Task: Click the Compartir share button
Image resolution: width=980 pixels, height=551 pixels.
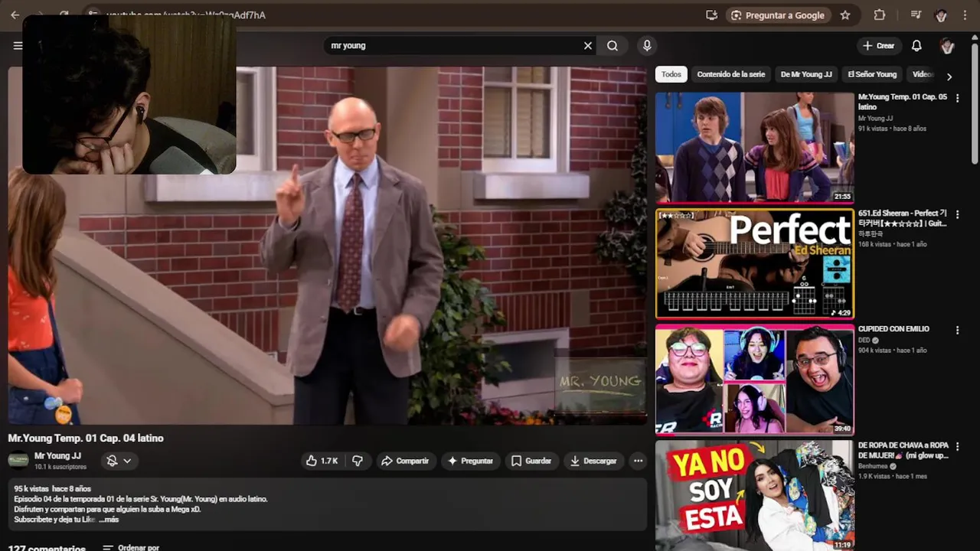Action: click(x=405, y=461)
